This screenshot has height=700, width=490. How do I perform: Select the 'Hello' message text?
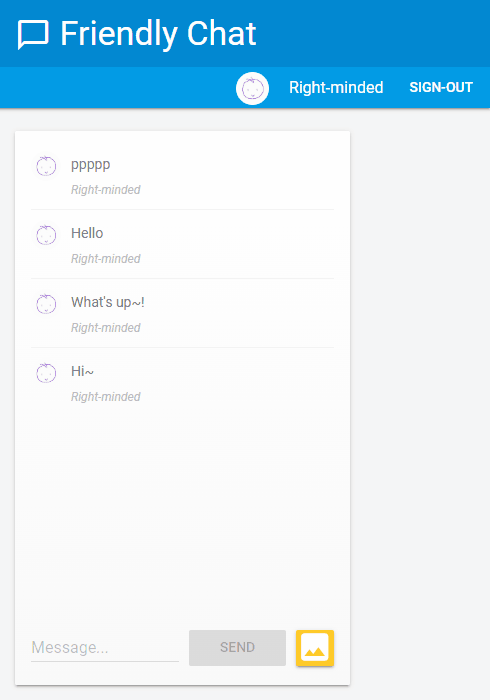click(87, 233)
